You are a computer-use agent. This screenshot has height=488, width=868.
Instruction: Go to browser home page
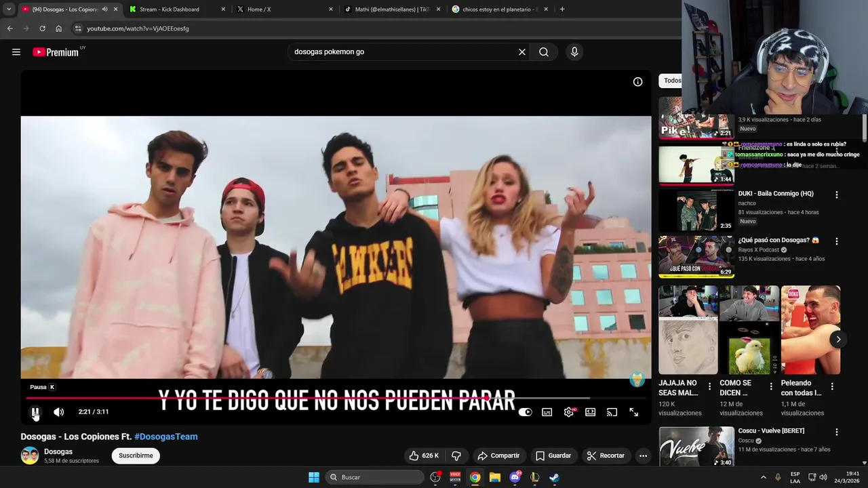point(58,28)
